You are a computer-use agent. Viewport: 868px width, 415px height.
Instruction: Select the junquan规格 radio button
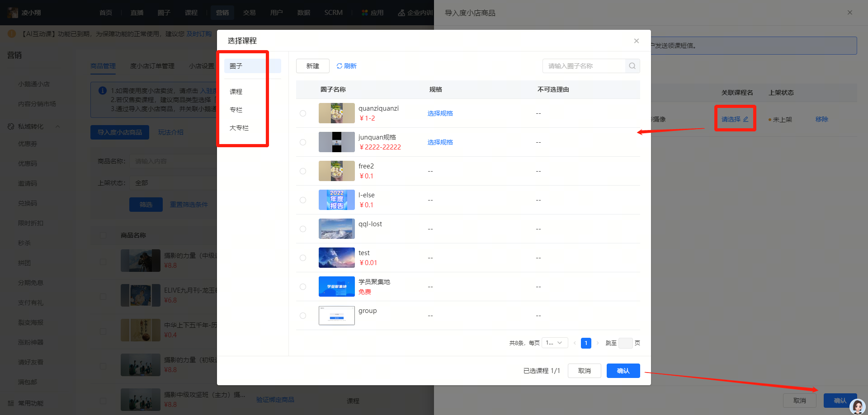click(x=303, y=142)
